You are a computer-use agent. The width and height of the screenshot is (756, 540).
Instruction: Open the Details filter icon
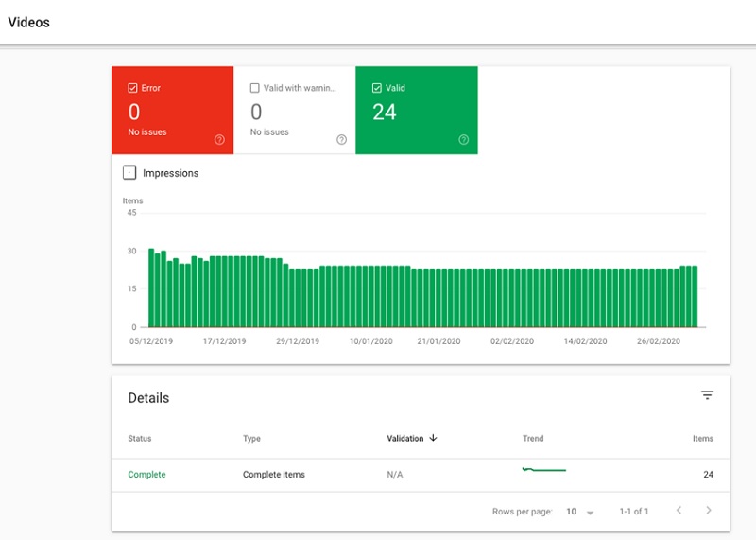[707, 395]
